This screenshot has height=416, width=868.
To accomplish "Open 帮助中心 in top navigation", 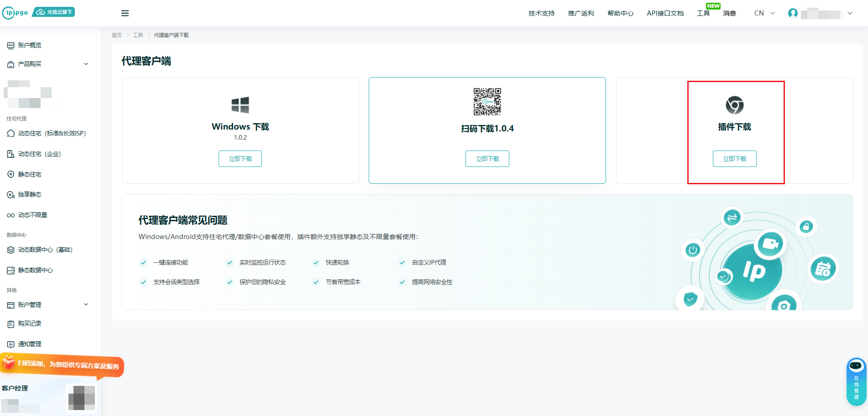I will pos(620,13).
